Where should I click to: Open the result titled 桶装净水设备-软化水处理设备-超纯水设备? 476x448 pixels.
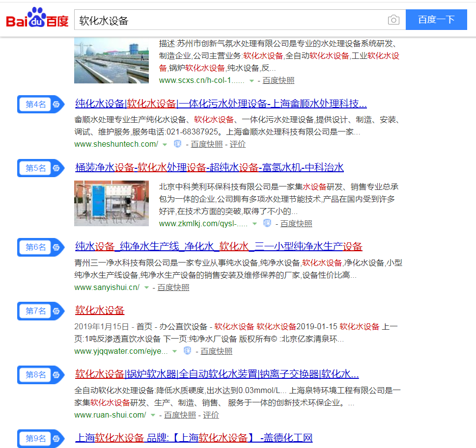pos(209,167)
